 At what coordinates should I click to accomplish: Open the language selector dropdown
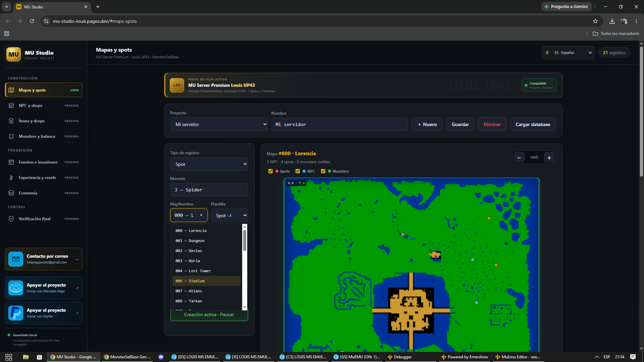pos(568,53)
